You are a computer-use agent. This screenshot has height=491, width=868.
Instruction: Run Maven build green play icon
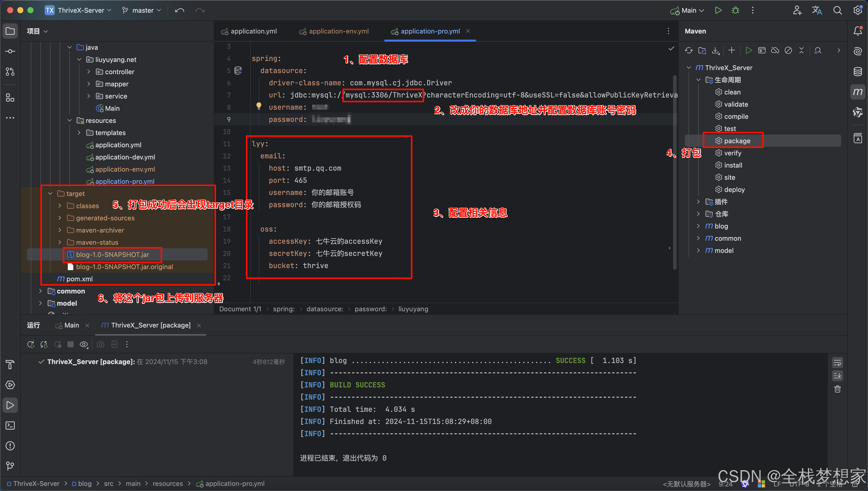point(748,51)
